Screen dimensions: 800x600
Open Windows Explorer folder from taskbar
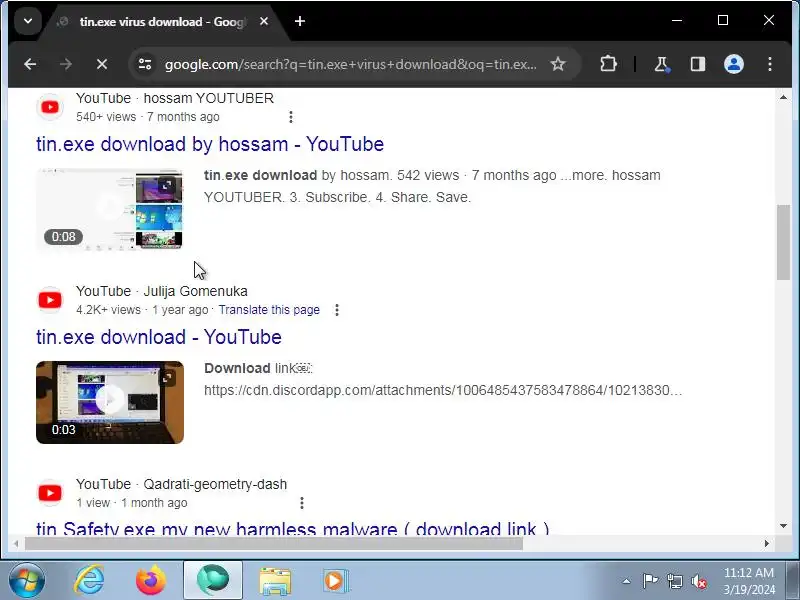point(275,581)
